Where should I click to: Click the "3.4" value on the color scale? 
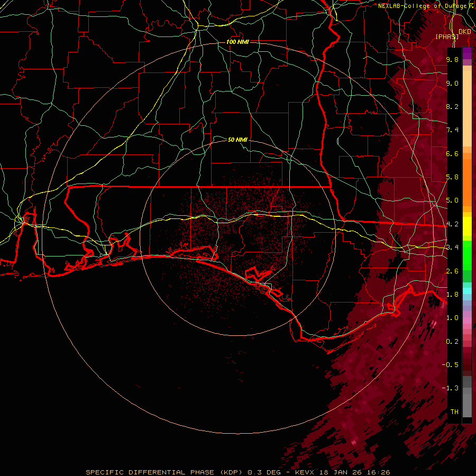(452, 248)
